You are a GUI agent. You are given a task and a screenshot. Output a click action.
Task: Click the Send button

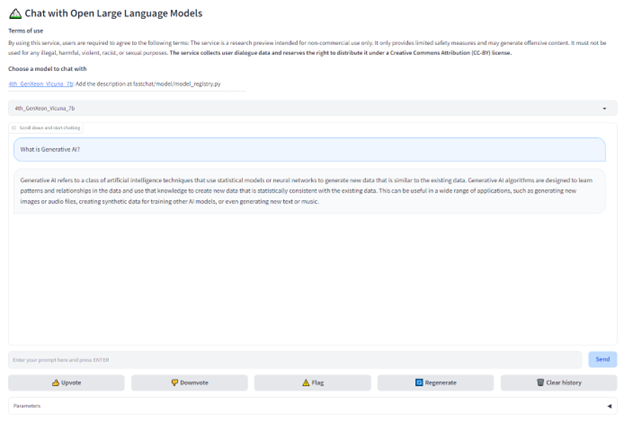click(603, 359)
